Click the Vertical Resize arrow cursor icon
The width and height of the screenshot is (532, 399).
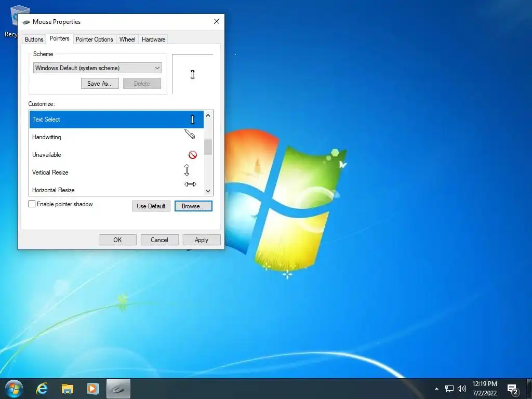[187, 170]
